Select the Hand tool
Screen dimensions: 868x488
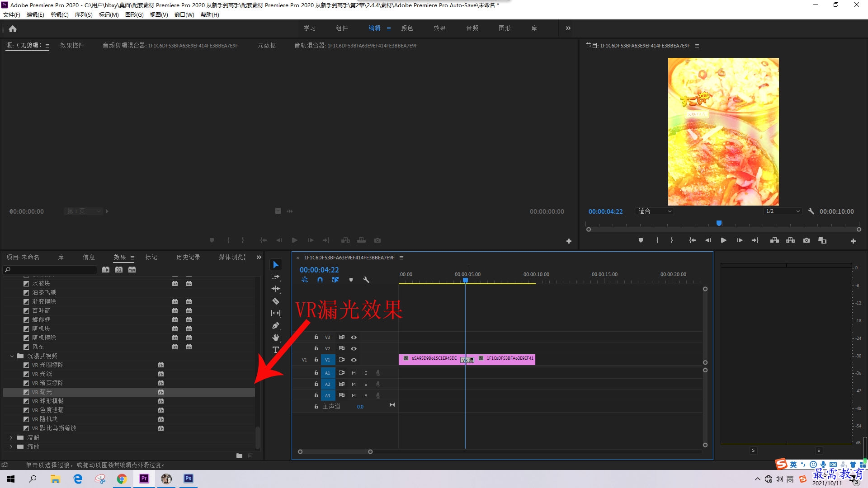click(x=276, y=338)
